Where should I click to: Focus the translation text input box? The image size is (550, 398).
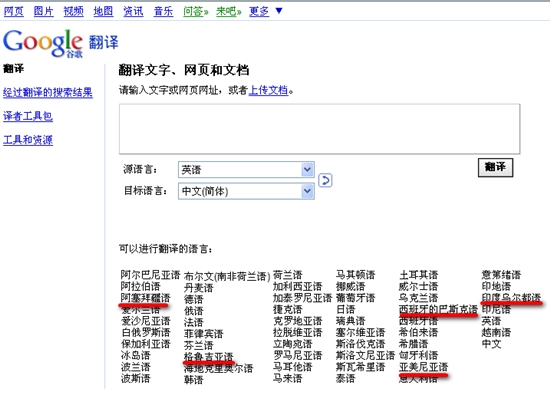click(320, 129)
